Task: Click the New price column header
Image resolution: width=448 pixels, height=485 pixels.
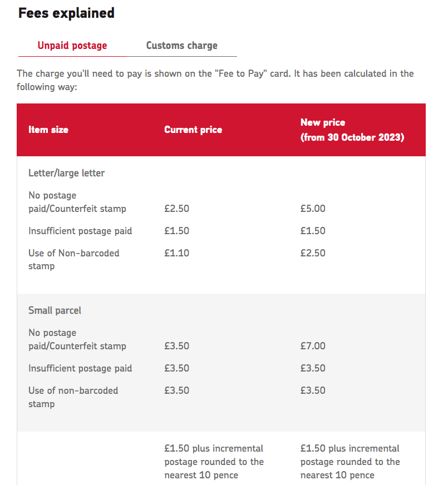Action: [x=352, y=130]
